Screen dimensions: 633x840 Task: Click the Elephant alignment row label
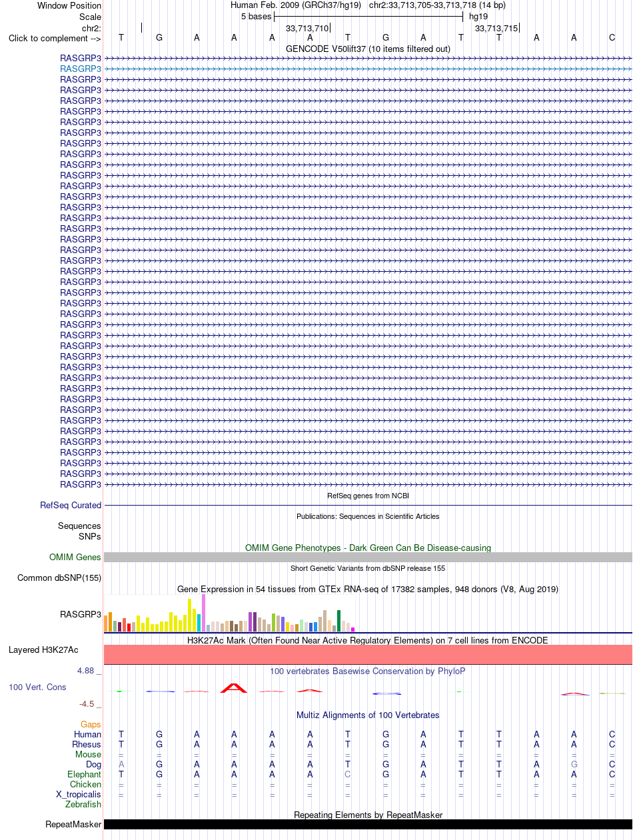pos(85,774)
